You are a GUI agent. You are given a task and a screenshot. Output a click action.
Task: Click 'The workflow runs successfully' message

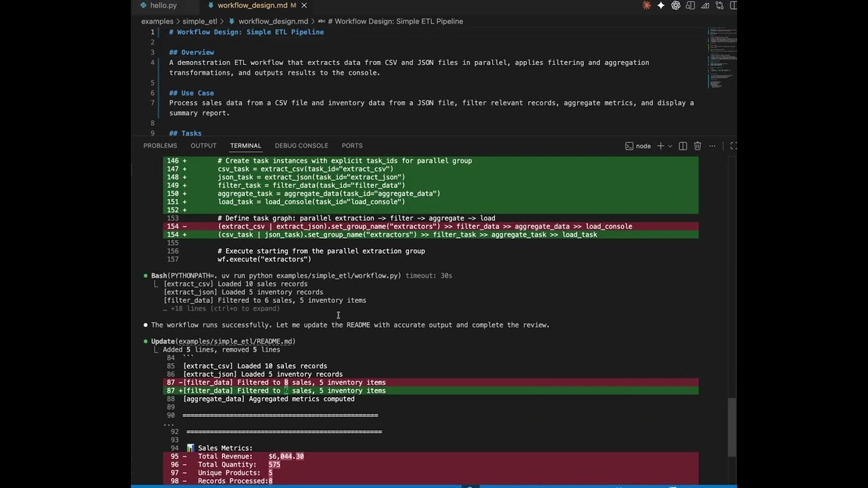coord(350,325)
